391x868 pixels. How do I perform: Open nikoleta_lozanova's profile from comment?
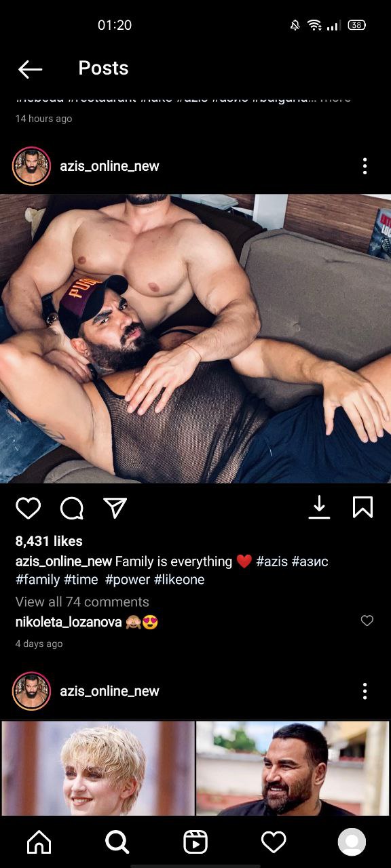coord(69,622)
